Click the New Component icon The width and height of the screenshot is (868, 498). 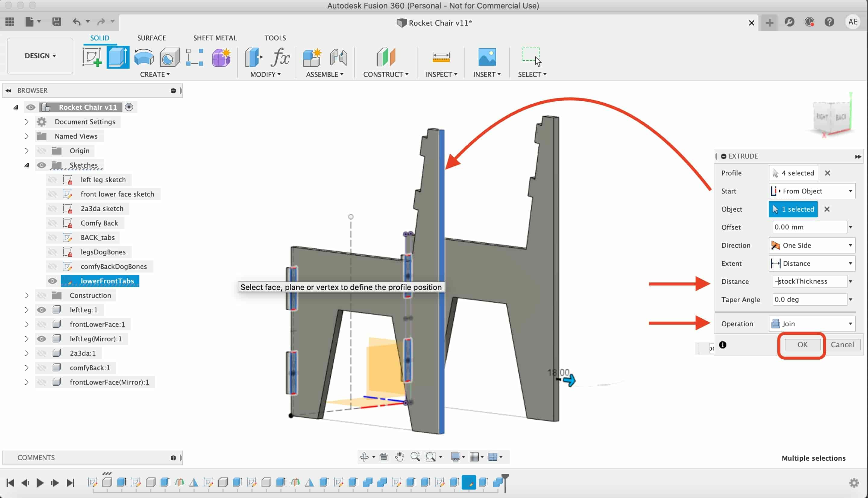click(312, 57)
